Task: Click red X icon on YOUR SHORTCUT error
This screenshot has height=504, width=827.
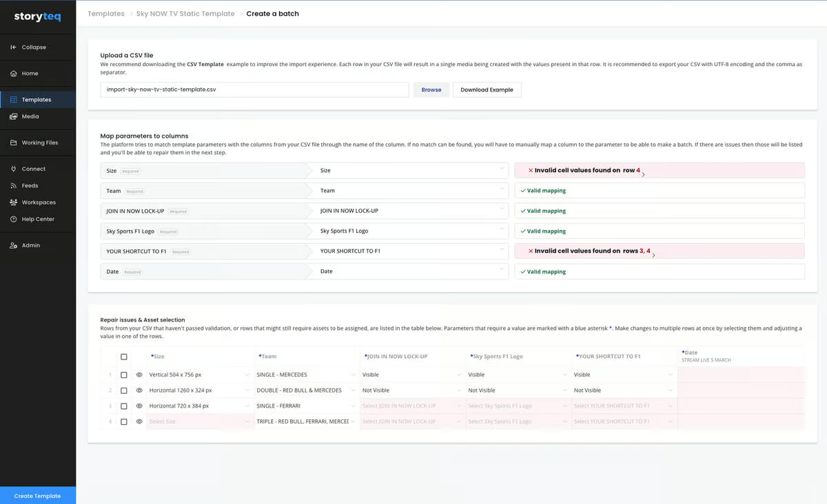Action: click(531, 251)
